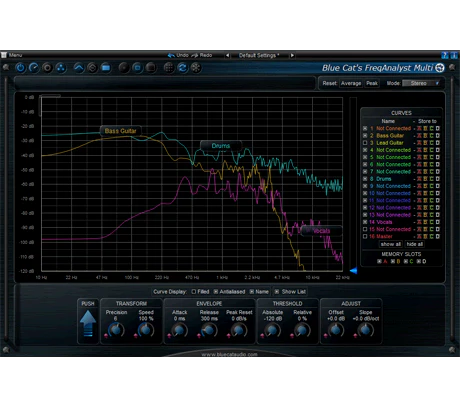
Task: Click the blue PUSH up-arrow icon
Action: [x=88, y=323]
